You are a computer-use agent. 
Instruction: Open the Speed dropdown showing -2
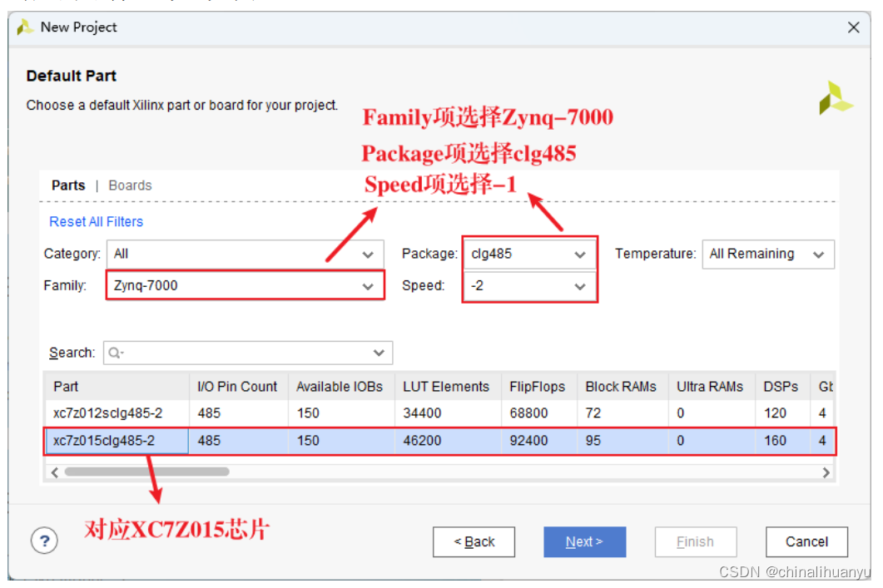(529, 286)
